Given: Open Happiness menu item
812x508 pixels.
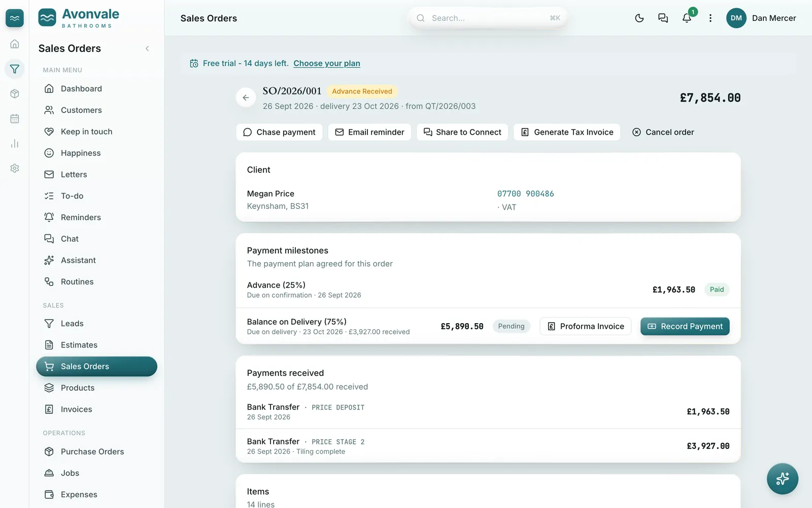Looking at the screenshot, I should click(x=96, y=153).
